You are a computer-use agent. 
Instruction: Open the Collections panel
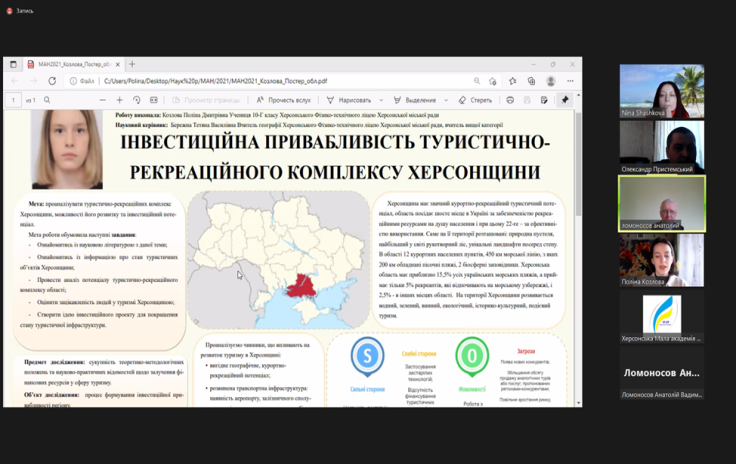(531, 81)
